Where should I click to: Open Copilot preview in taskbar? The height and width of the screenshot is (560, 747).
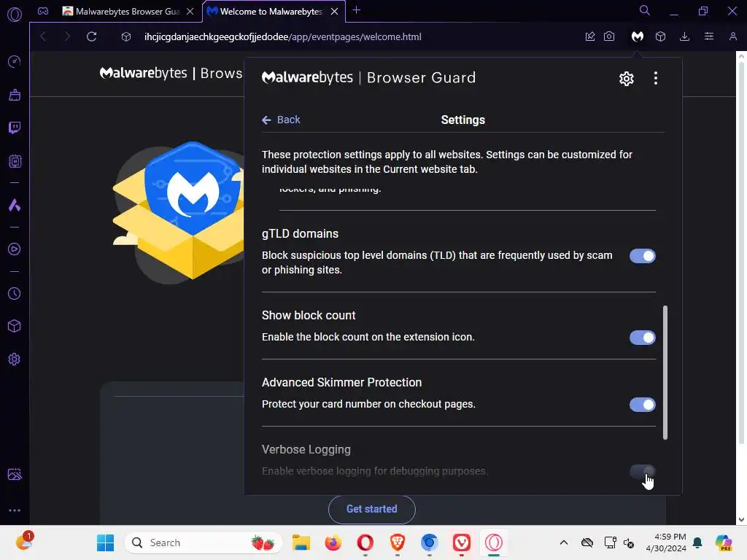(x=724, y=542)
